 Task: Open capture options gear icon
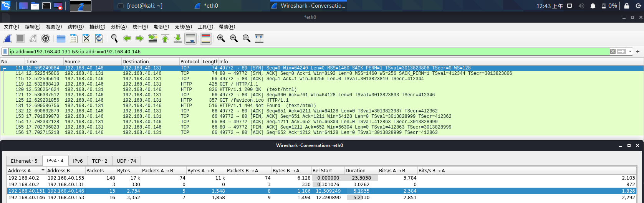[46, 38]
